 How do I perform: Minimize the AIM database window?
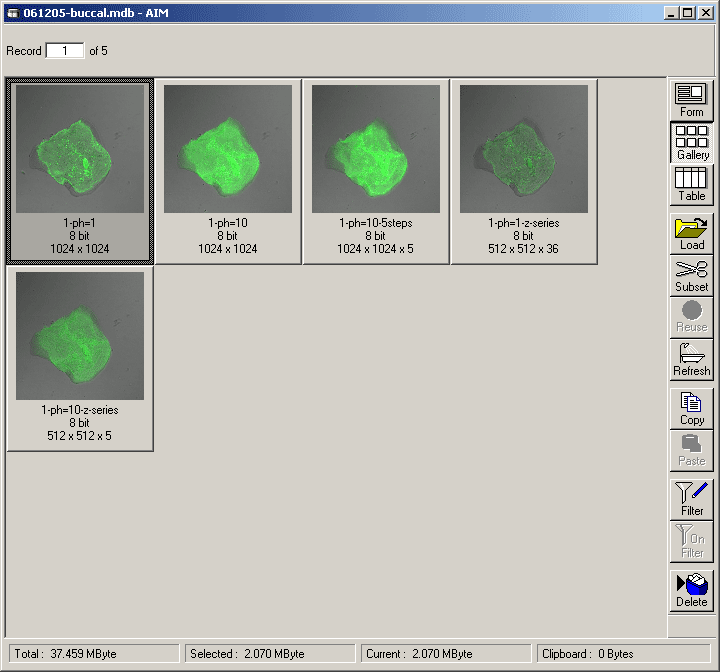point(671,13)
